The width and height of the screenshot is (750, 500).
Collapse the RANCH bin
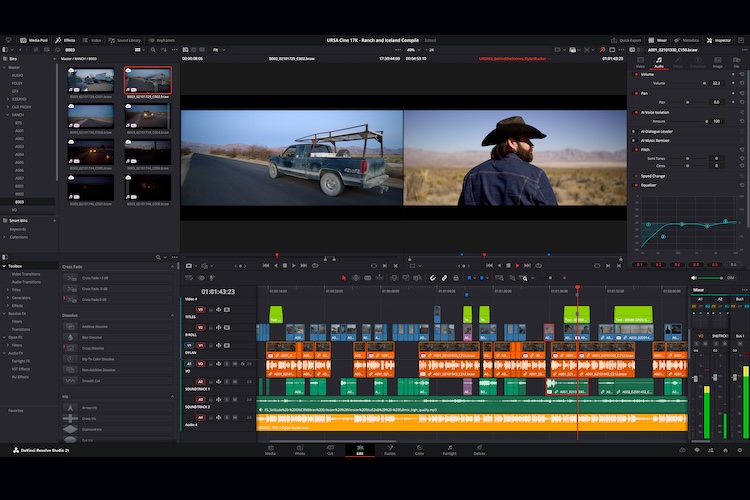[8, 115]
